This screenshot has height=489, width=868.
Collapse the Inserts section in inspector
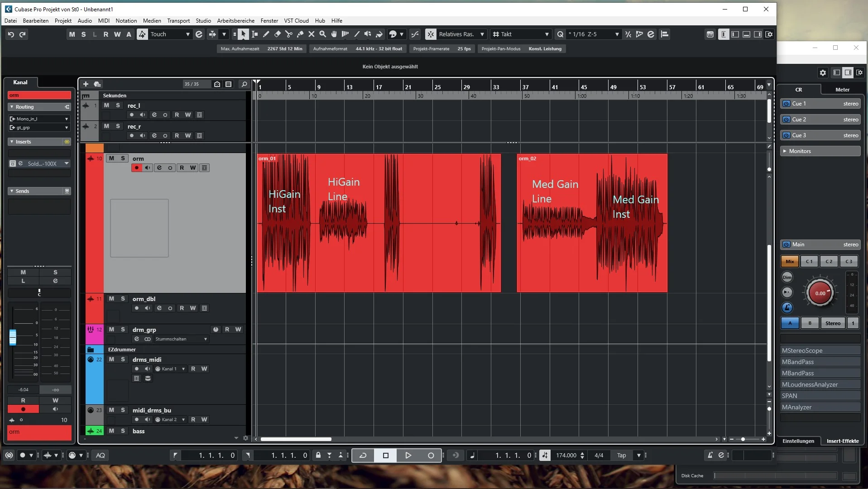pos(12,142)
